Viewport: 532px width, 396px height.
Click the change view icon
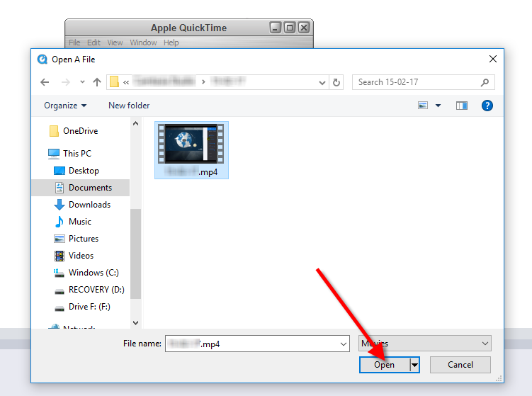tap(424, 106)
